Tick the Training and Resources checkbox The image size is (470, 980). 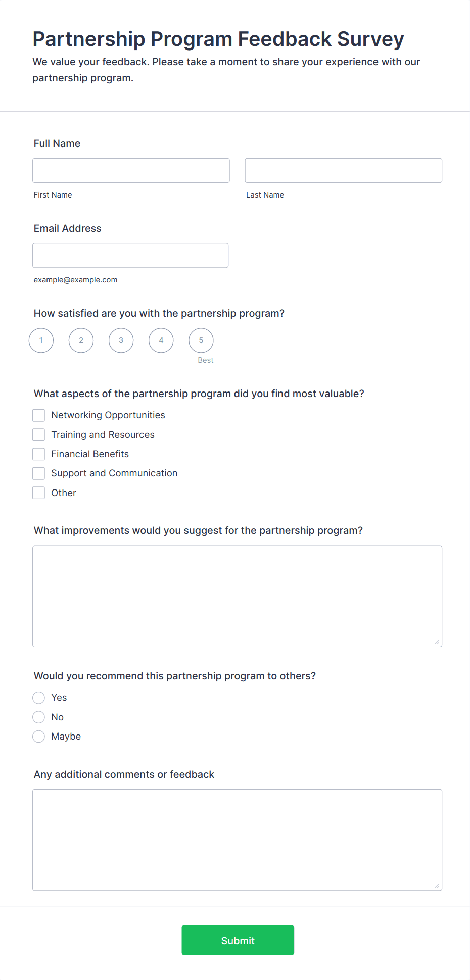click(x=39, y=435)
